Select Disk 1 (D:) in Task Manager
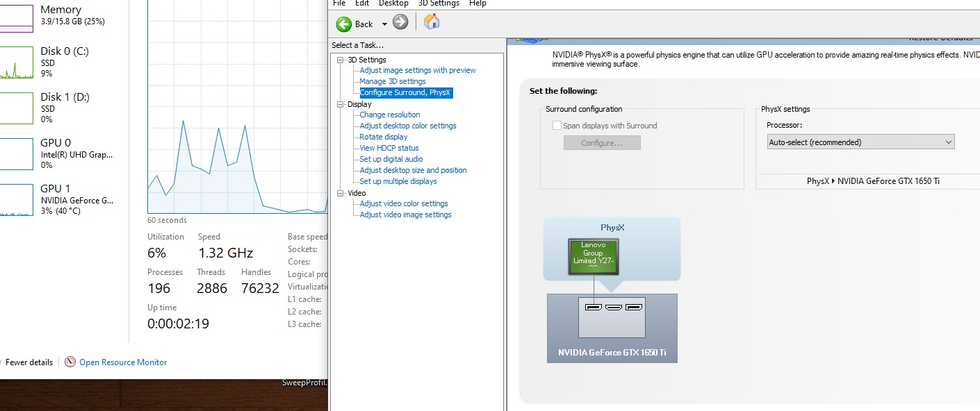The height and width of the screenshot is (411, 980). point(57,108)
